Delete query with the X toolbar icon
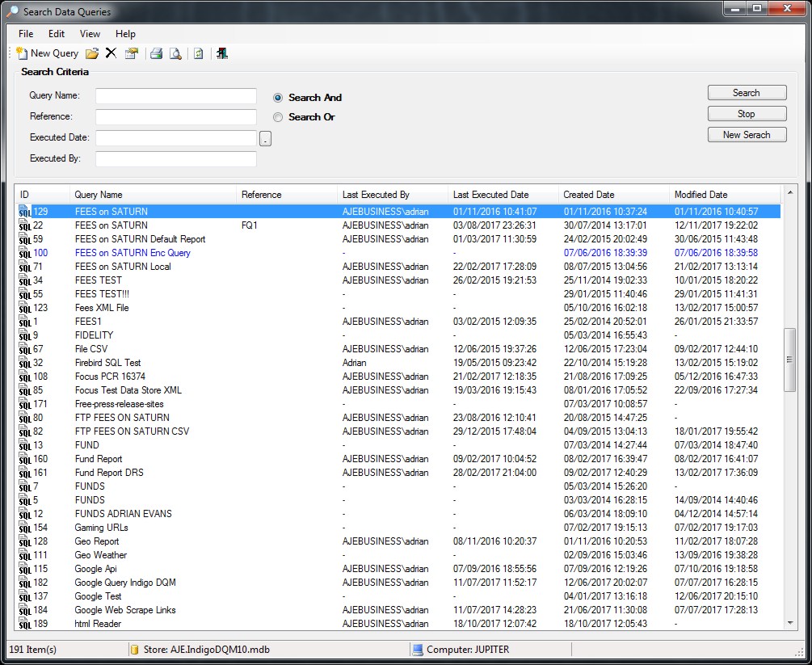This screenshot has height=665, width=812. [111, 53]
